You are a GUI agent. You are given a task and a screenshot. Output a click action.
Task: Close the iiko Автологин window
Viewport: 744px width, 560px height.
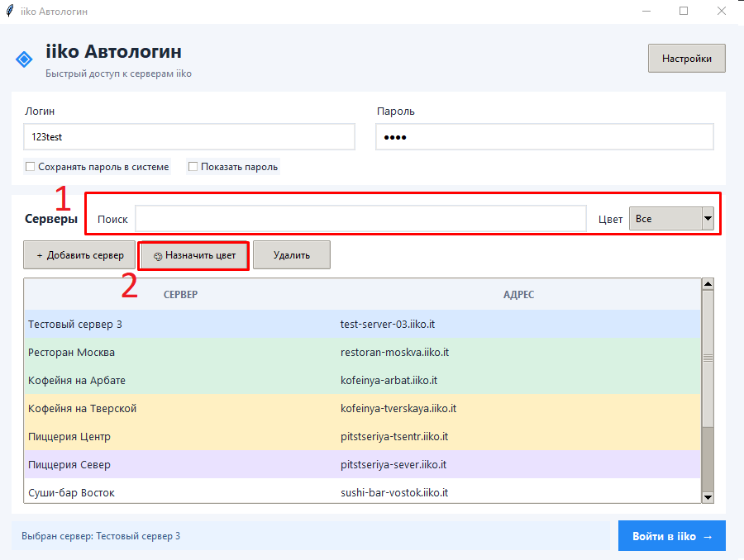[721, 11]
